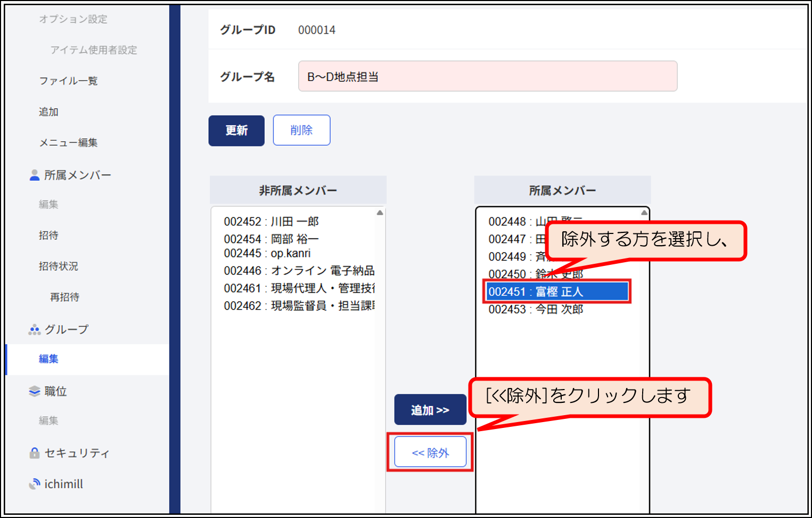Open アイテム使用者設定 menu item
The width and height of the screenshot is (812, 518).
[94, 50]
